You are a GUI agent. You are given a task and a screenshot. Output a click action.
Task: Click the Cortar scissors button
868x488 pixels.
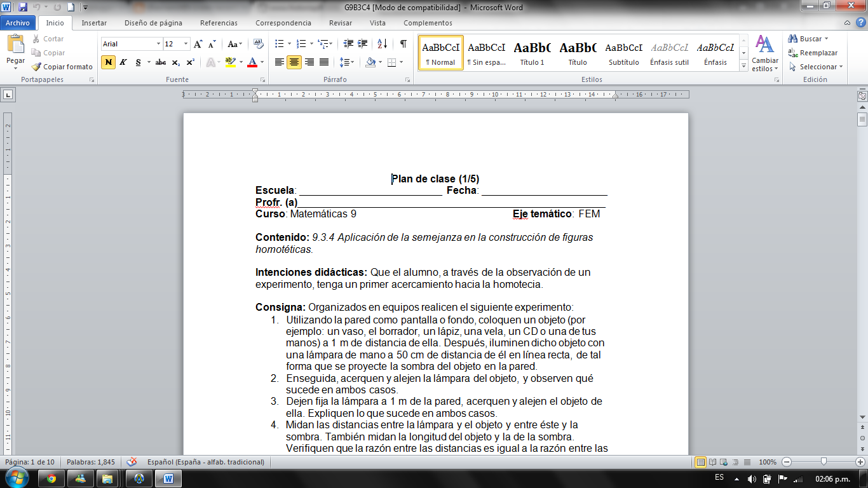pyautogui.click(x=48, y=39)
